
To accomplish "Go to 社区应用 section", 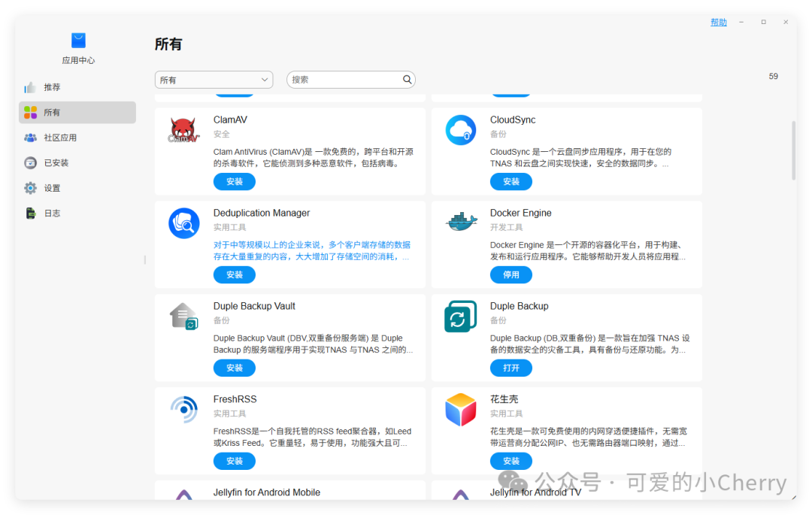I will point(77,138).
